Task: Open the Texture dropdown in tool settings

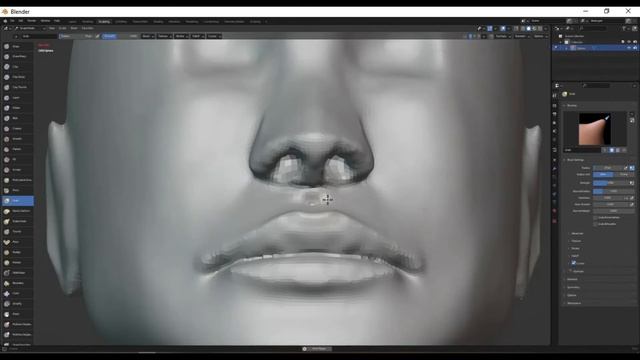Action: click(x=164, y=36)
